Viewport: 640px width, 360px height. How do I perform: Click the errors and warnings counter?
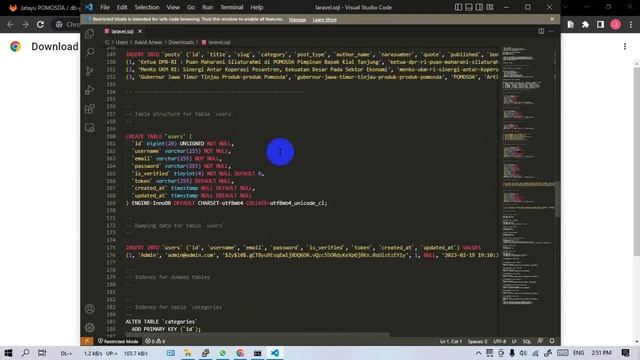pyautogui.click(x=155, y=341)
